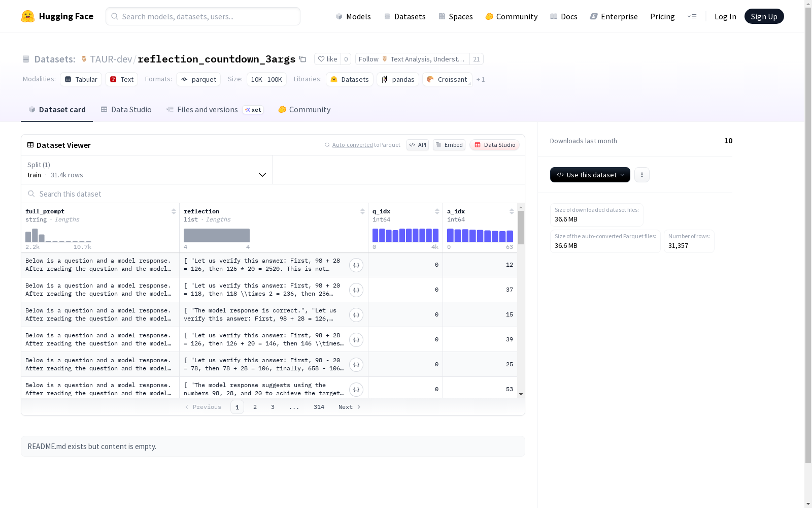Go to page 2 of the dataset
Screen dimensions: 812x508
click(x=255, y=407)
